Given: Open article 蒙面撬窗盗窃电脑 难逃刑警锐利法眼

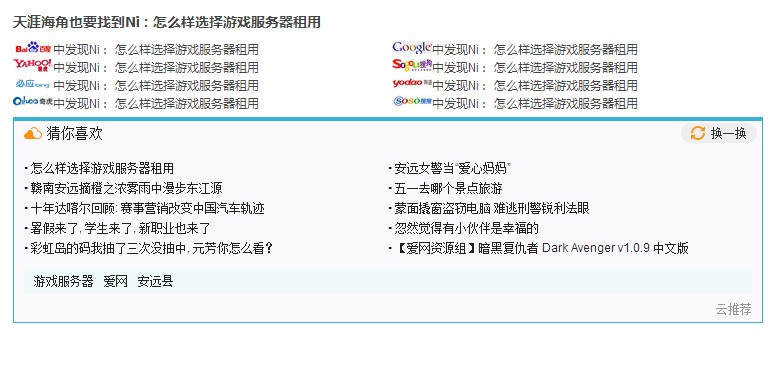Looking at the screenshot, I should (492, 208).
